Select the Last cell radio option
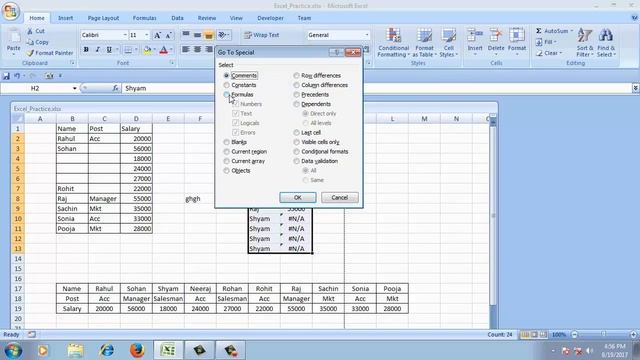Image resolution: width=640 pixels, height=360 pixels. tap(296, 133)
